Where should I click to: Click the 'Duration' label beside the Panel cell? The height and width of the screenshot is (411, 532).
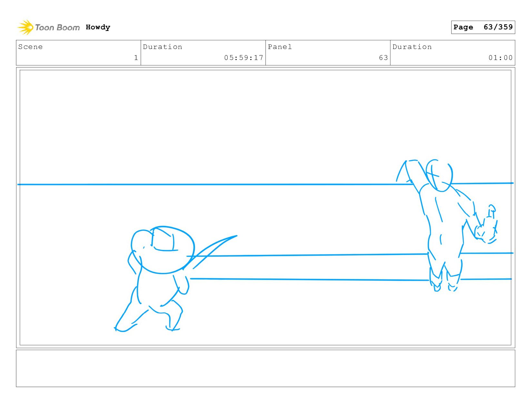tap(412, 47)
